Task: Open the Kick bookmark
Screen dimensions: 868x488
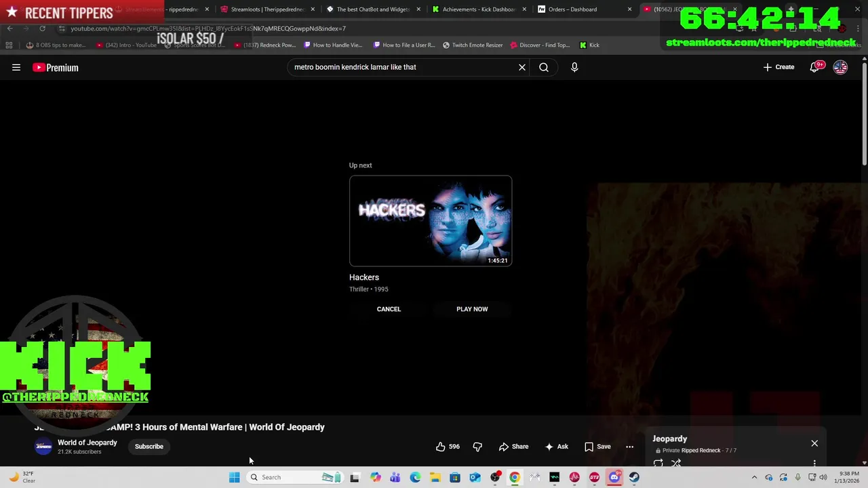Action: (589, 45)
